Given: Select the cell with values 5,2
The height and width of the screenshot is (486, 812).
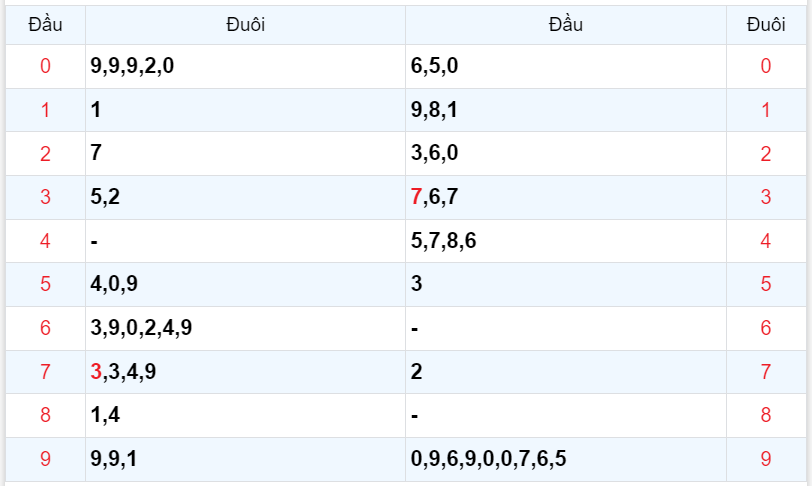Looking at the screenshot, I should (x=105, y=197).
